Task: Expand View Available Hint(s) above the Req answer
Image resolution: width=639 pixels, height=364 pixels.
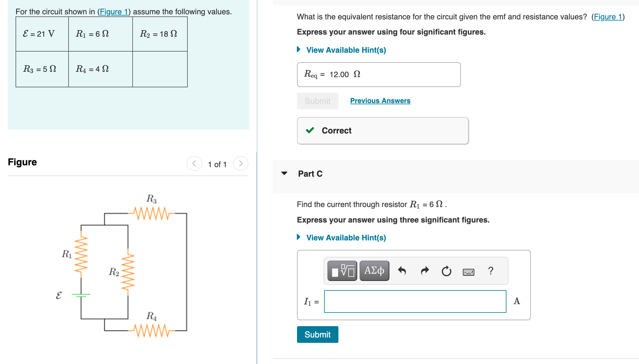Action: [x=346, y=50]
